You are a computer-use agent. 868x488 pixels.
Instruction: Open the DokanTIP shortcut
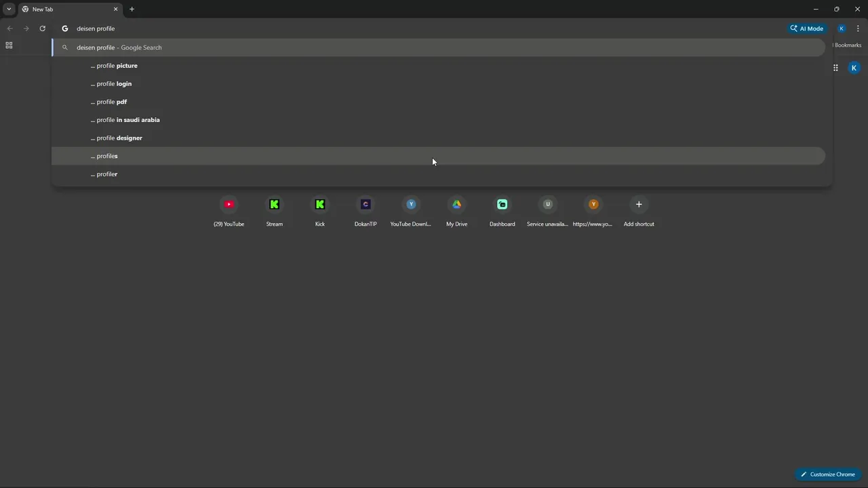point(366,211)
